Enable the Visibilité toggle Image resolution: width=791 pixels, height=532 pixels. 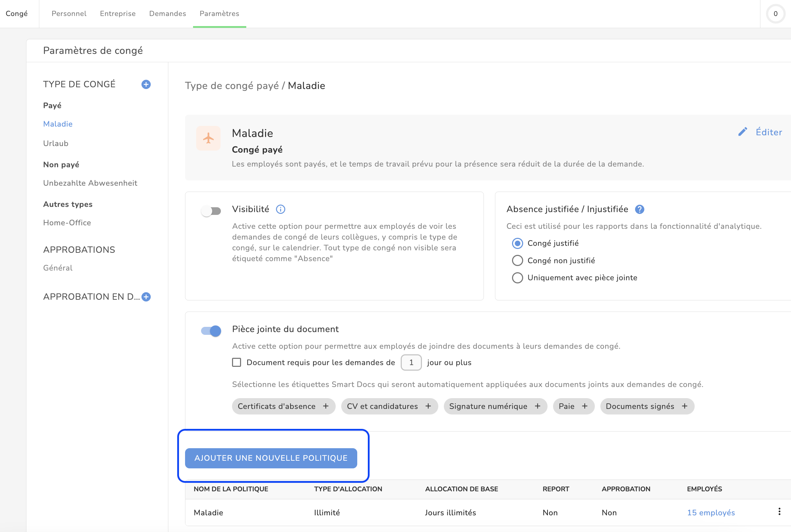pyautogui.click(x=211, y=211)
